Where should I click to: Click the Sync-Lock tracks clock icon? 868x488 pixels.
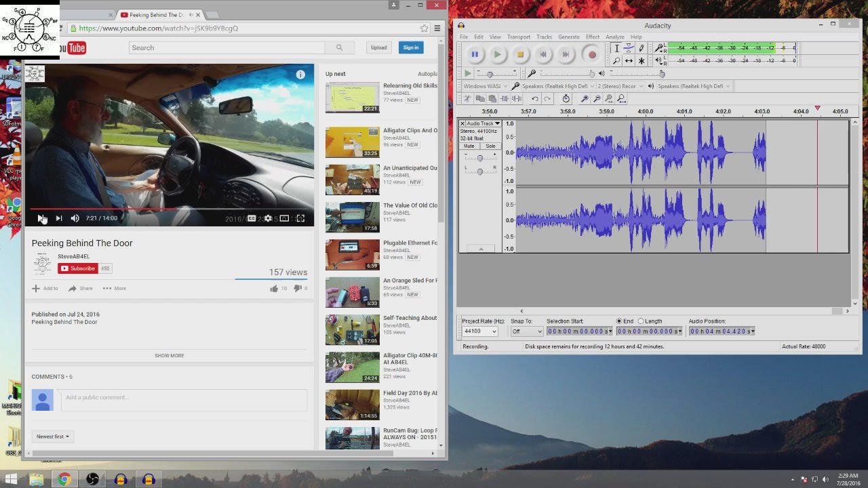pos(566,99)
